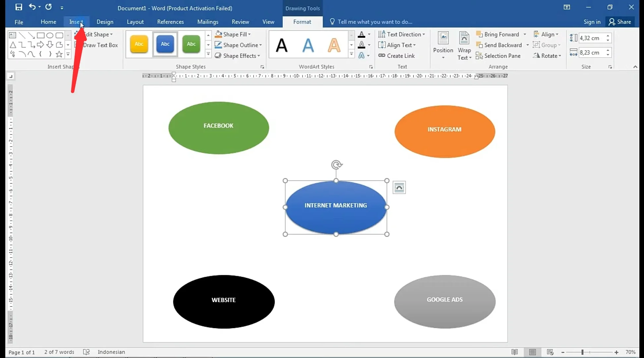Select the Oval shape in the gallery

[x=50, y=35]
